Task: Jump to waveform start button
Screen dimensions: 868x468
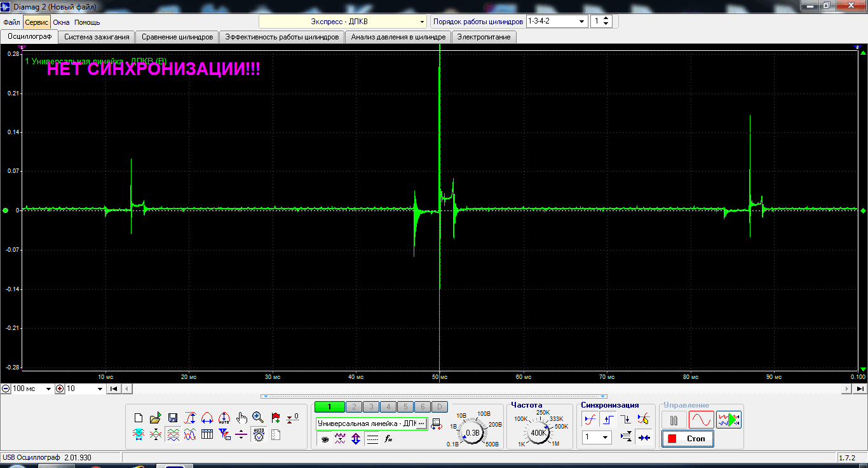Action: pos(113,389)
